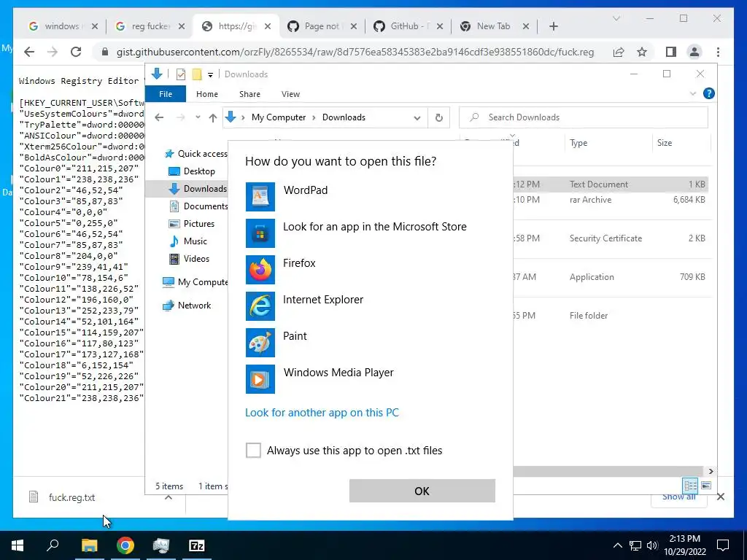Click the Explorer horizontal scrollbar right arrow
This screenshot has height=560, width=747.
711,472
